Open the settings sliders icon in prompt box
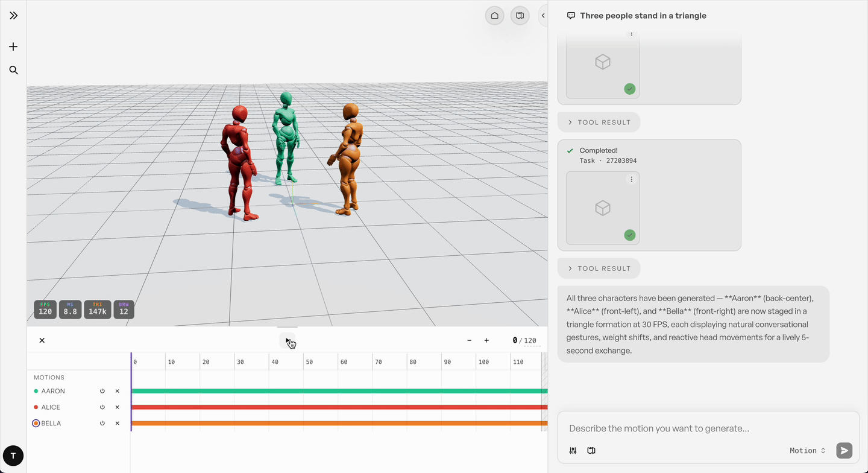 tap(573, 451)
